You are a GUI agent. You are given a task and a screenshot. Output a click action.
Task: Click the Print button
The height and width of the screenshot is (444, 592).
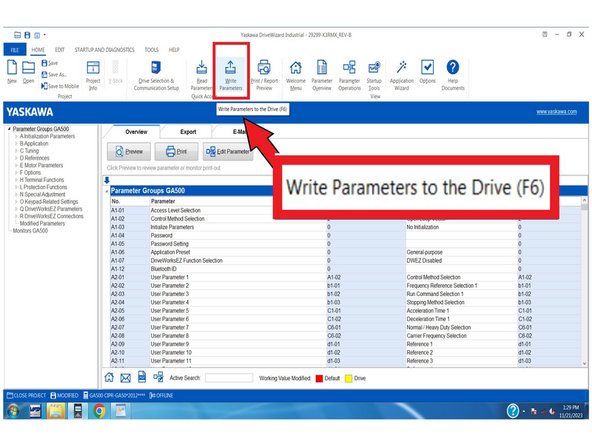(176, 151)
